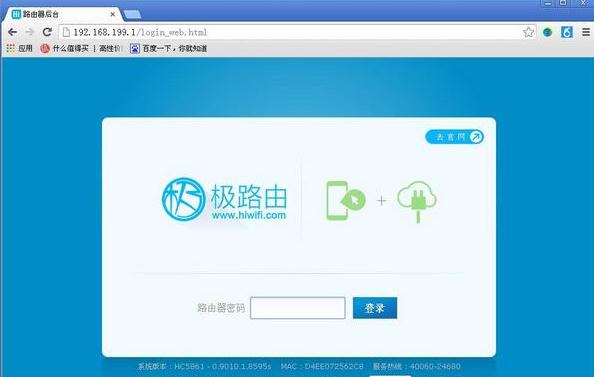The height and width of the screenshot is (377, 594).
Task: Open the Chrome hamburger menu
Action: pos(586,32)
